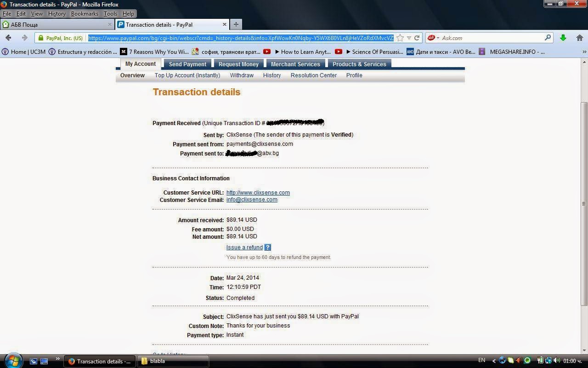Image resolution: width=588 pixels, height=368 pixels.
Task: Open софия, траянови врат... bookmark
Action: (x=226, y=52)
